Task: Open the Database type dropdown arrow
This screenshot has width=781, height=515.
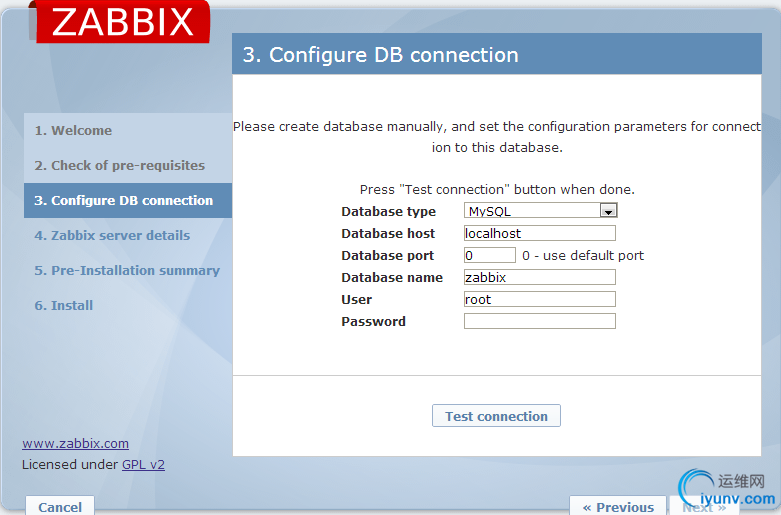Action: pyautogui.click(x=608, y=211)
